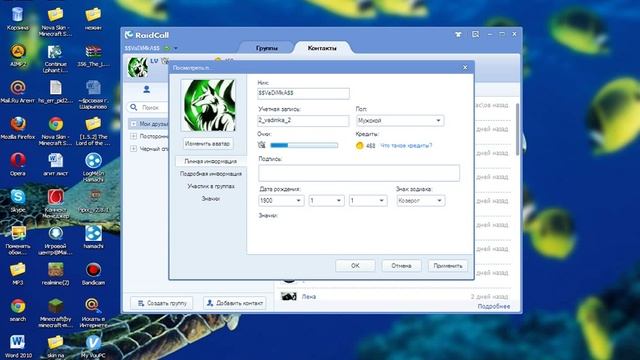The image size is (640, 360).
Task: Select Участник в группах section
Action: pyautogui.click(x=211, y=186)
